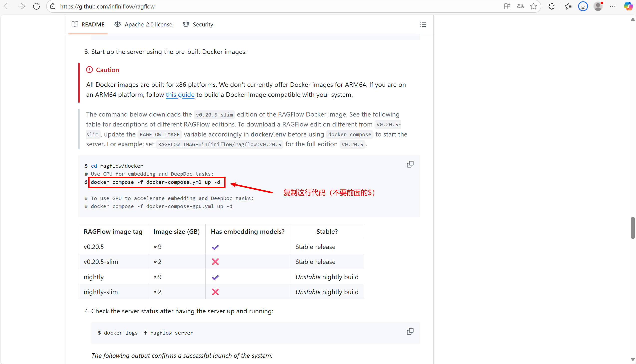Open the downloads icon in toolbar
The image size is (636, 364).
point(583,6)
